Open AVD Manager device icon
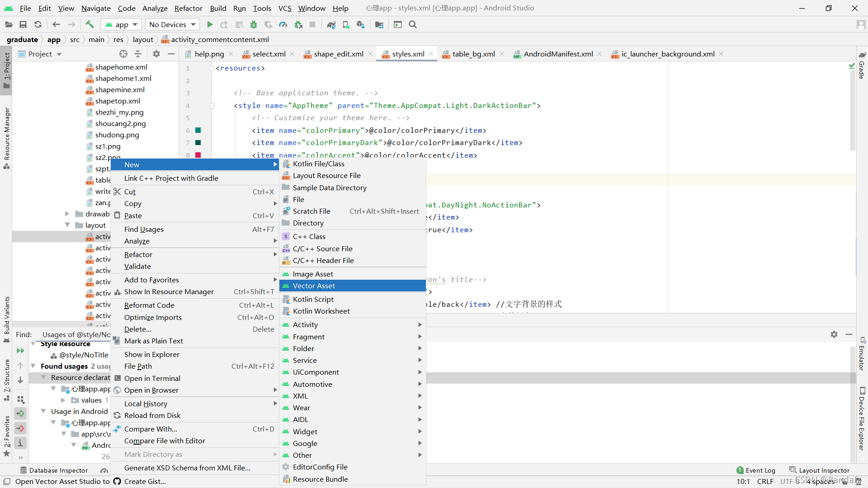This screenshot has width=868, height=488. click(346, 24)
